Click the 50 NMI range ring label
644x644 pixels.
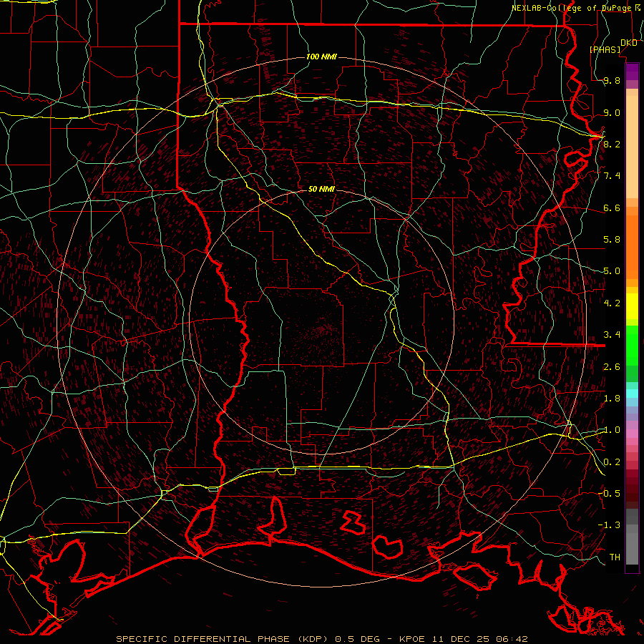(x=321, y=189)
